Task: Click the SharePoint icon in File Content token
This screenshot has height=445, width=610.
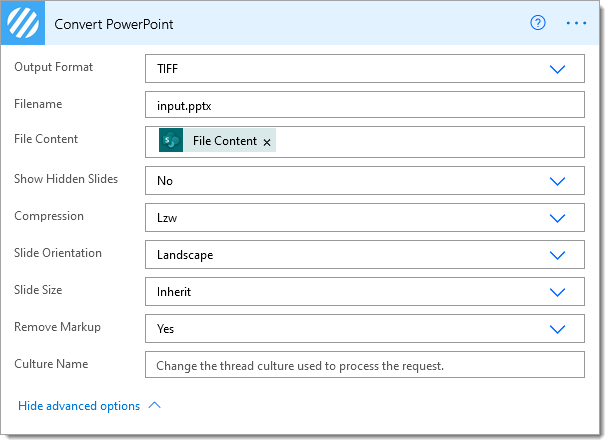Action: tap(171, 140)
